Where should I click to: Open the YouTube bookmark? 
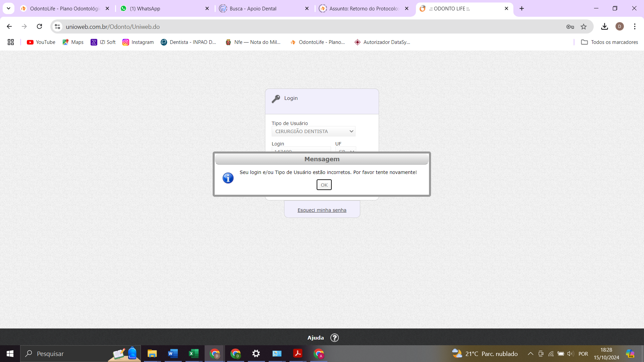pos(41,42)
